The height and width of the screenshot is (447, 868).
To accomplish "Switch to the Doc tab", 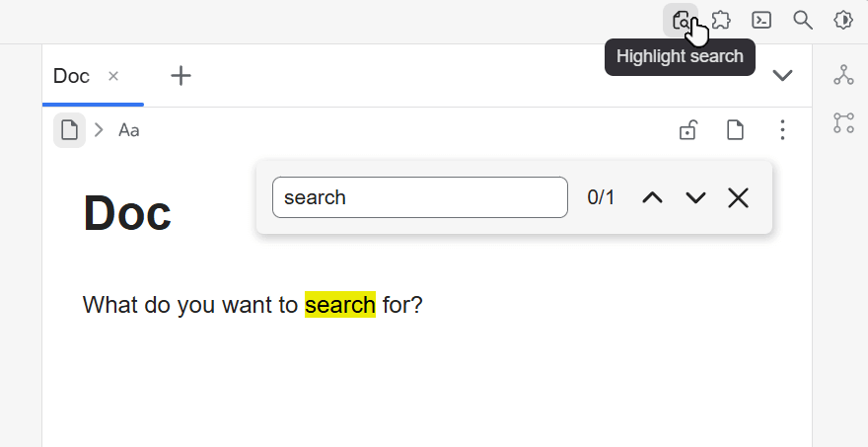I will pos(71,76).
